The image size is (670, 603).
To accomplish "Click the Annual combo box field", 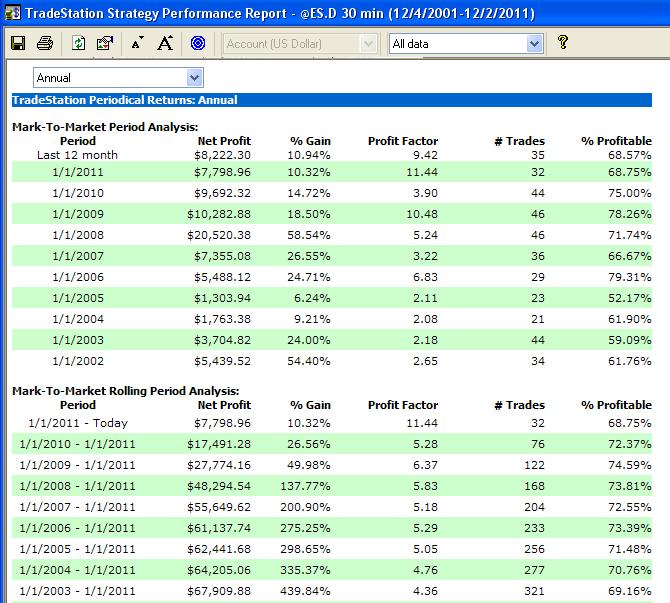I will pyautogui.click(x=118, y=78).
